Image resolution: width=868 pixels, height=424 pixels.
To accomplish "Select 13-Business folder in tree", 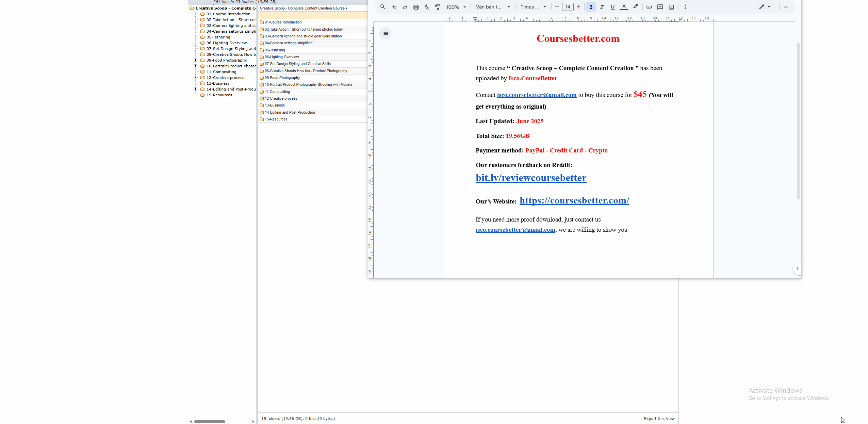I will click(x=218, y=83).
